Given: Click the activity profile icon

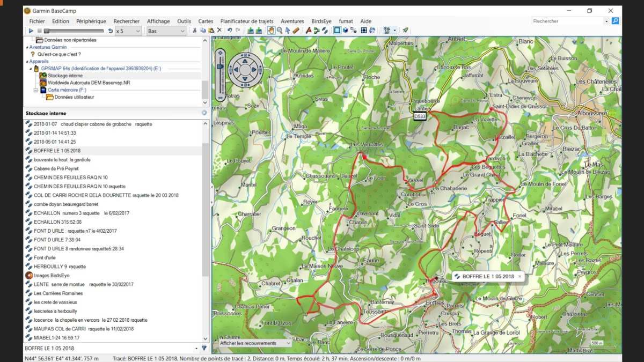Looking at the screenshot, I should pyautogui.click(x=386, y=31).
